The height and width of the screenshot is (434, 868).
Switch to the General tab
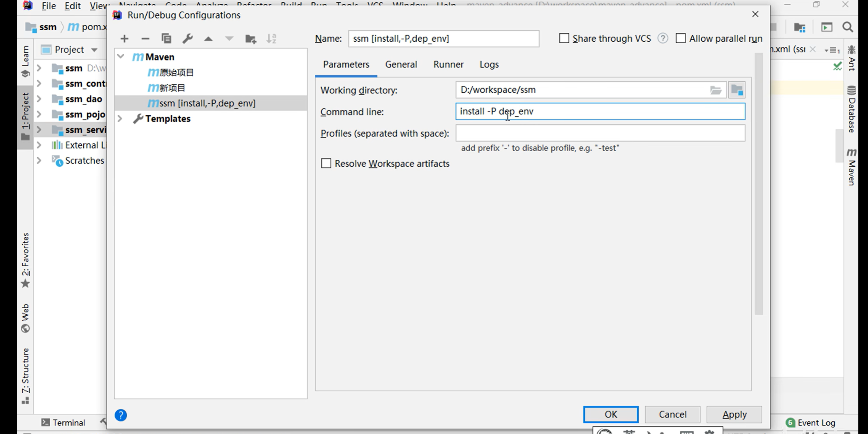click(x=401, y=64)
